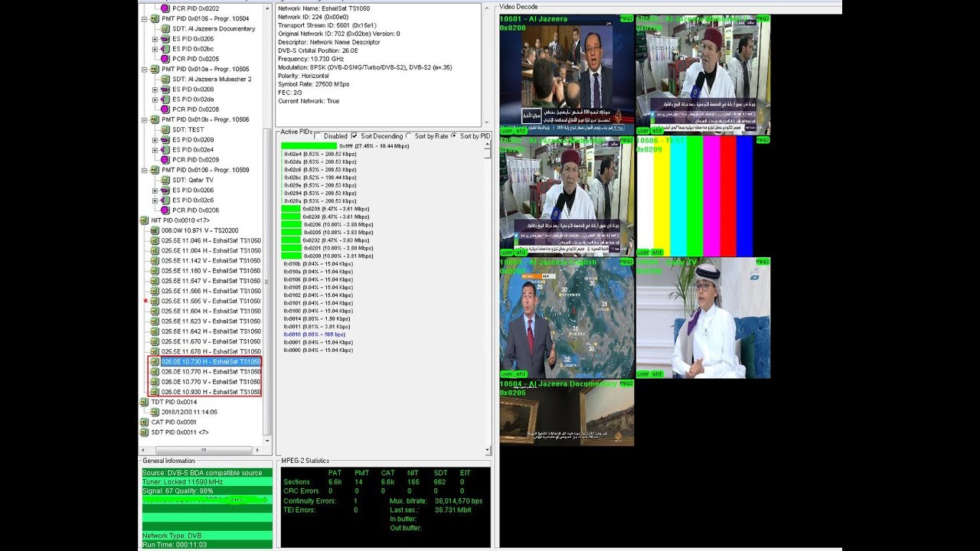This screenshot has width=980, height=551.
Task: Select the 025.5E 11.678 H transponder row
Action: coord(211,351)
